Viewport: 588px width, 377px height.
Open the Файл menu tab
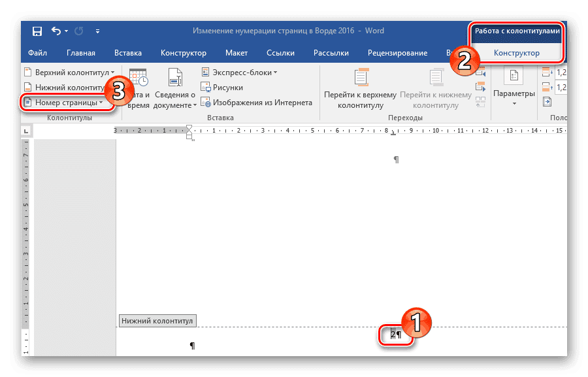pyautogui.click(x=39, y=53)
